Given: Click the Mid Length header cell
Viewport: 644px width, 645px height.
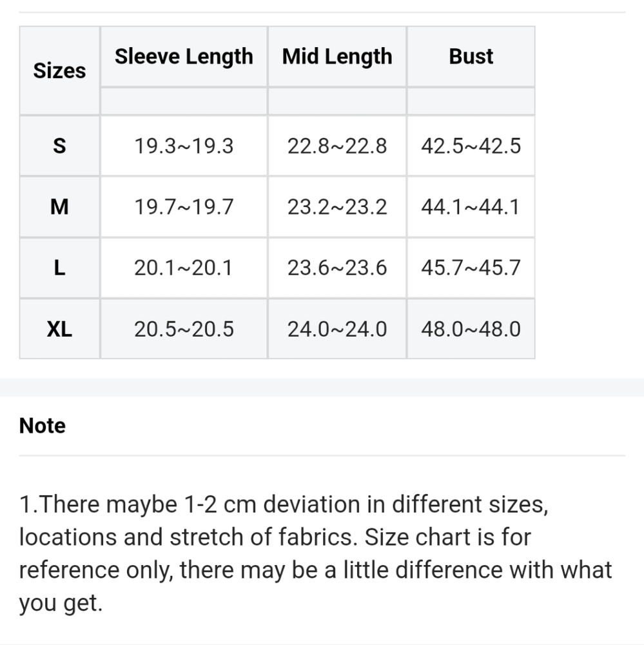Looking at the screenshot, I should pyautogui.click(x=337, y=56).
